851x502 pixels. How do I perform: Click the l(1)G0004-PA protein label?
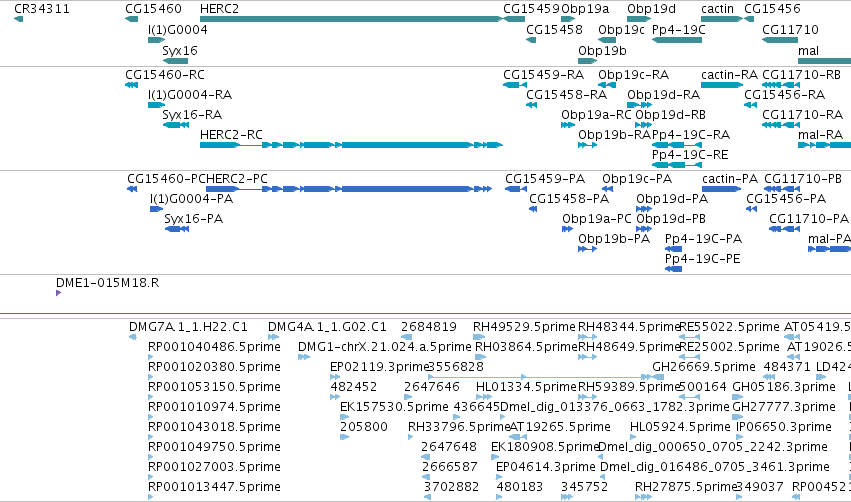point(192,199)
